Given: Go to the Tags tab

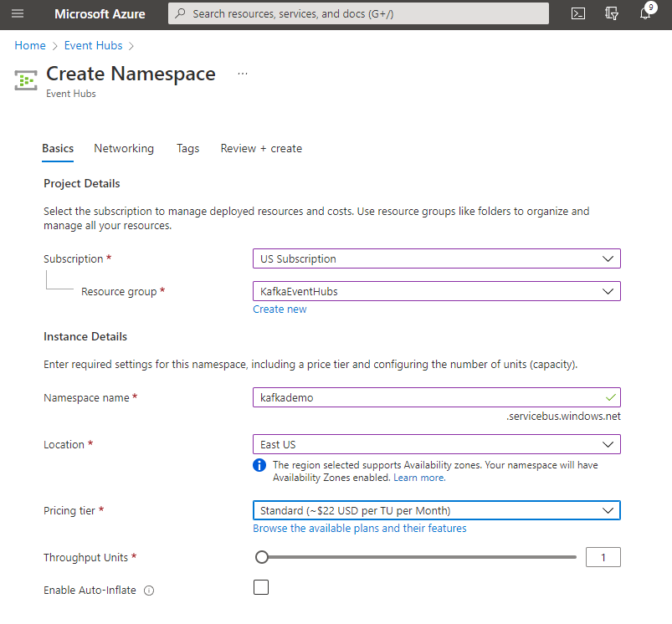Looking at the screenshot, I should (187, 149).
